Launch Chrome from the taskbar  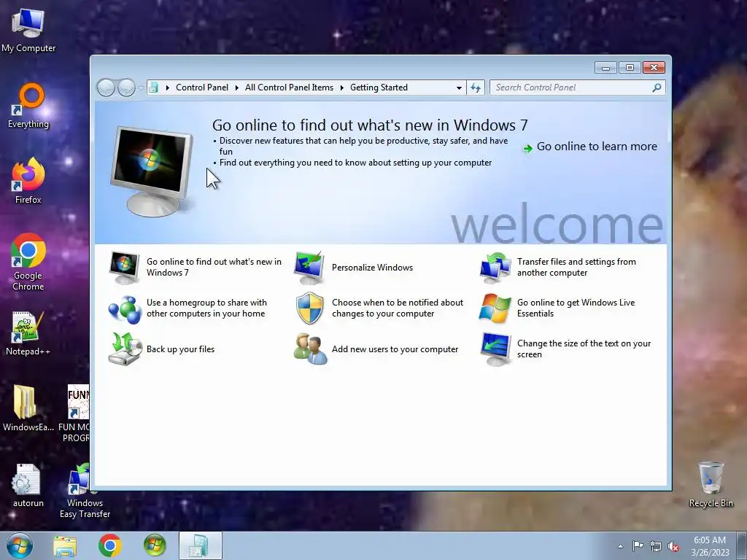point(109,546)
